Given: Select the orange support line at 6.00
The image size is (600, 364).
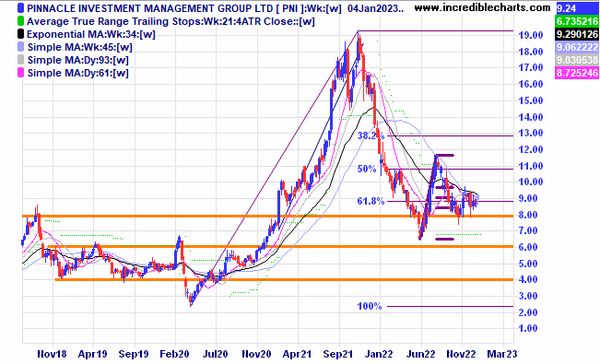Looking at the screenshot, I should pyautogui.click(x=280, y=246).
